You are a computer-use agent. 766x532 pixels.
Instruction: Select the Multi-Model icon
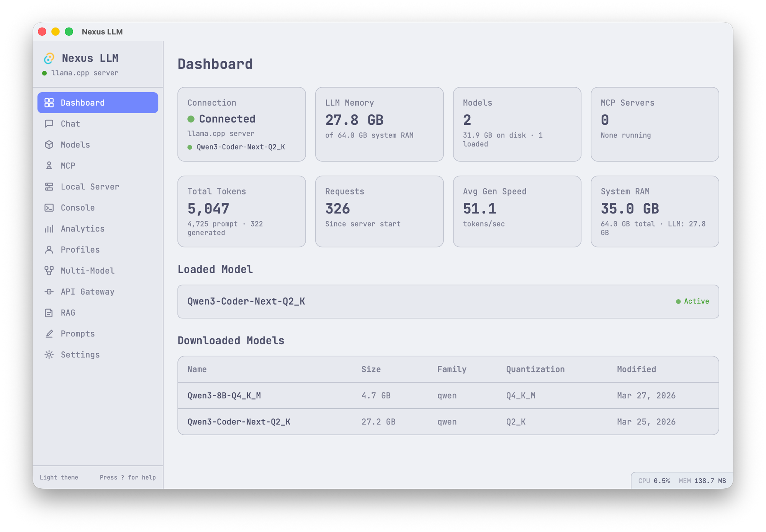tap(49, 271)
